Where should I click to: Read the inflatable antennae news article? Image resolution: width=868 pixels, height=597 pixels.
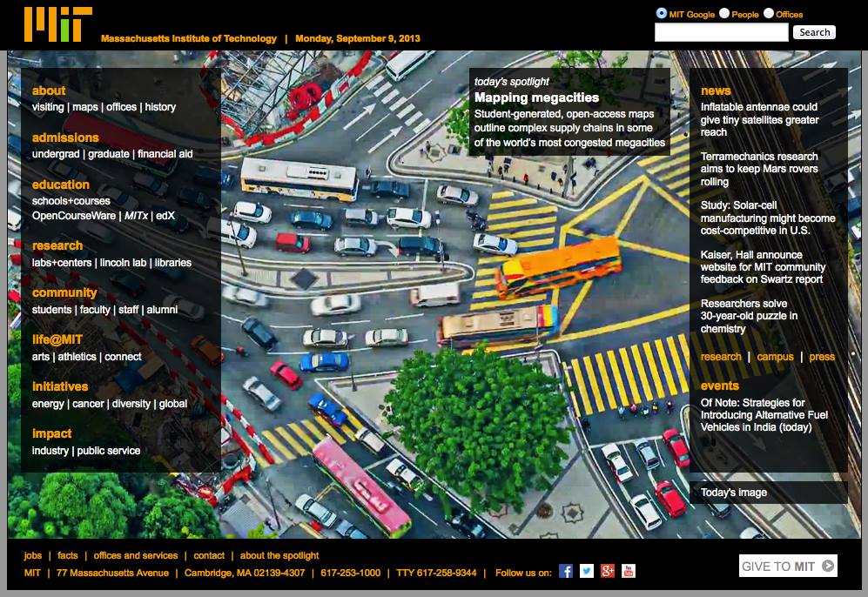(x=759, y=119)
